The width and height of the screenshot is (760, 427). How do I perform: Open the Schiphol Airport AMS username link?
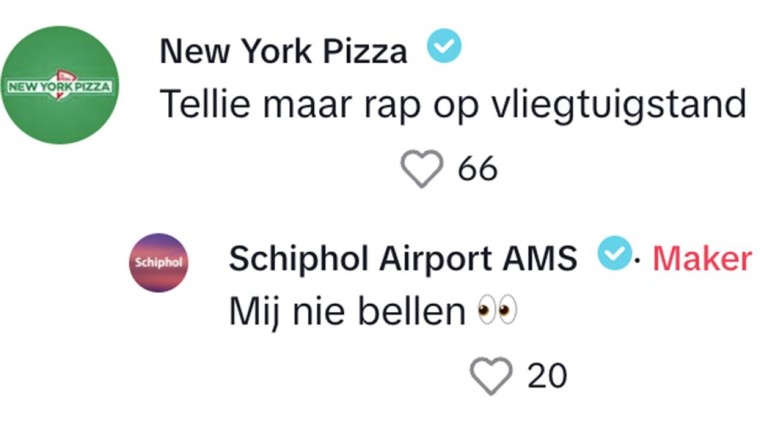pyautogui.click(x=402, y=258)
